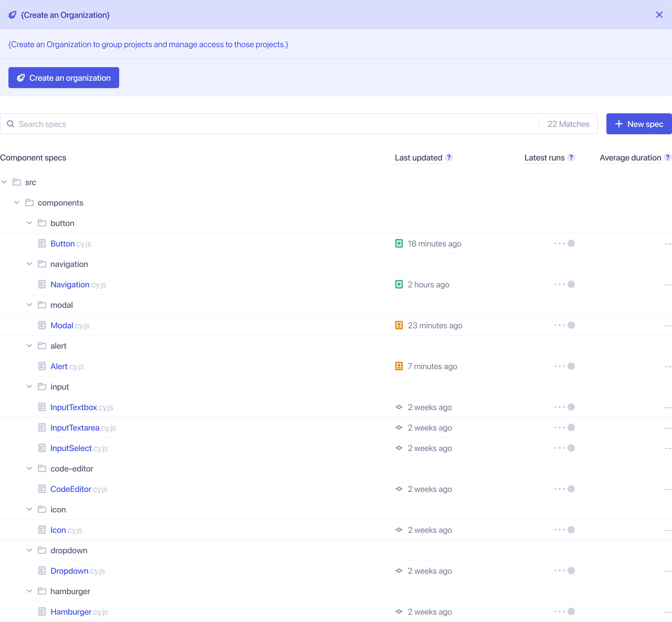Click the Average duration help icon
The height and width of the screenshot is (622, 672).
(x=667, y=157)
